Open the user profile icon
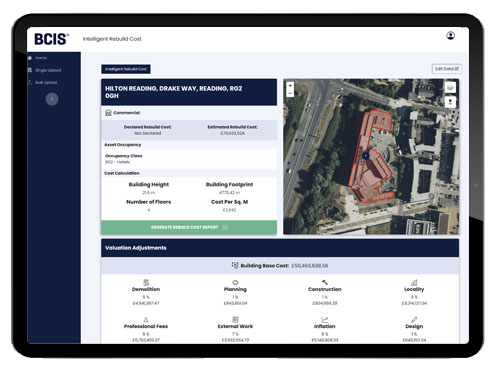Screen dimensions: 500x380 [x=450, y=36]
